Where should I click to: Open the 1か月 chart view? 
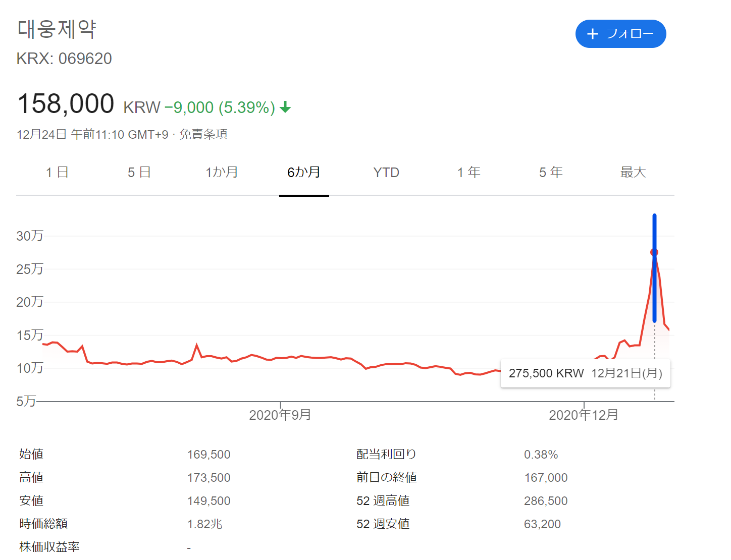pos(222,172)
